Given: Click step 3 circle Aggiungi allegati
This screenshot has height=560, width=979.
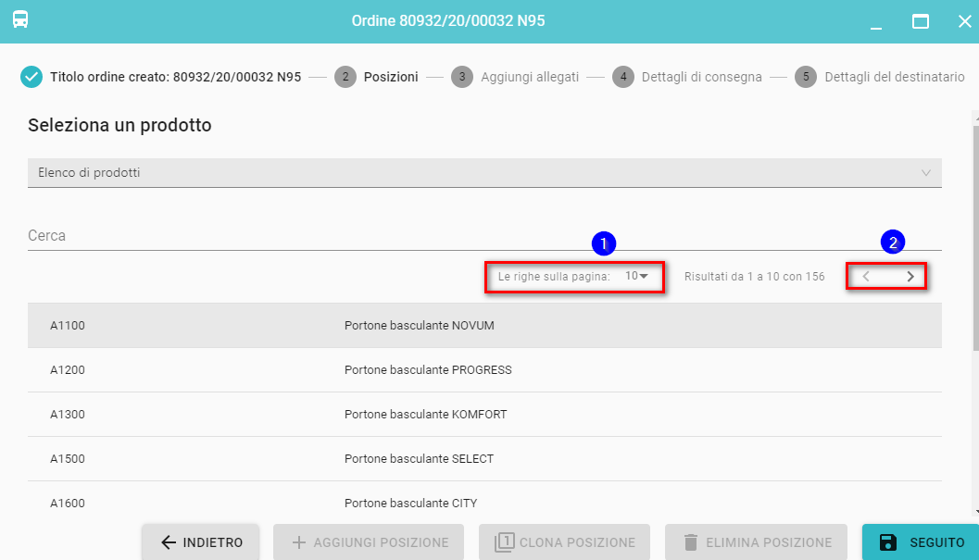Looking at the screenshot, I should [462, 77].
